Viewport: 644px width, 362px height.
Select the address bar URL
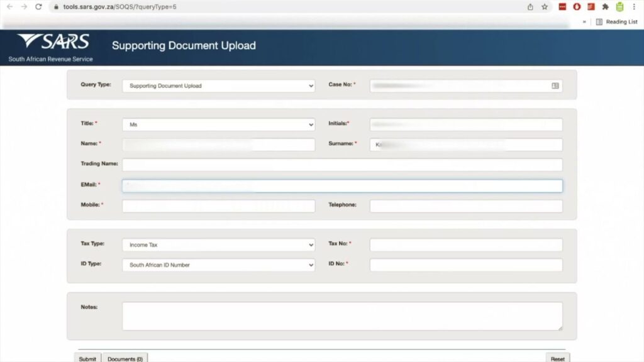119,6
